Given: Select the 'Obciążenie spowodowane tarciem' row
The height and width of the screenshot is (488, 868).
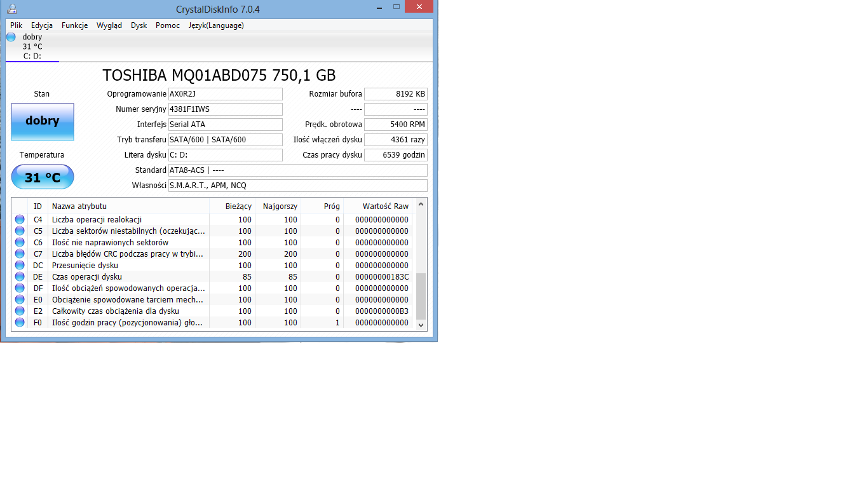Looking at the screenshot, I should 212,299.
